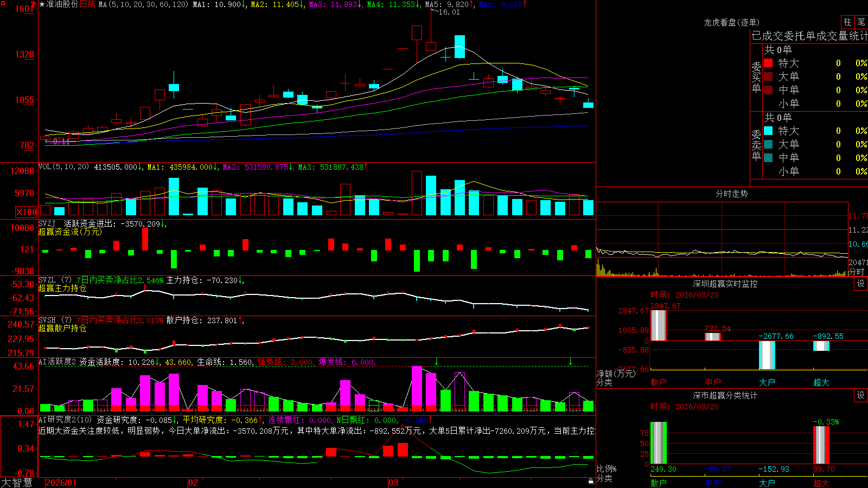Open MA(5,10,20,30,60,120) indicator parameters

[x=143, y=4]
